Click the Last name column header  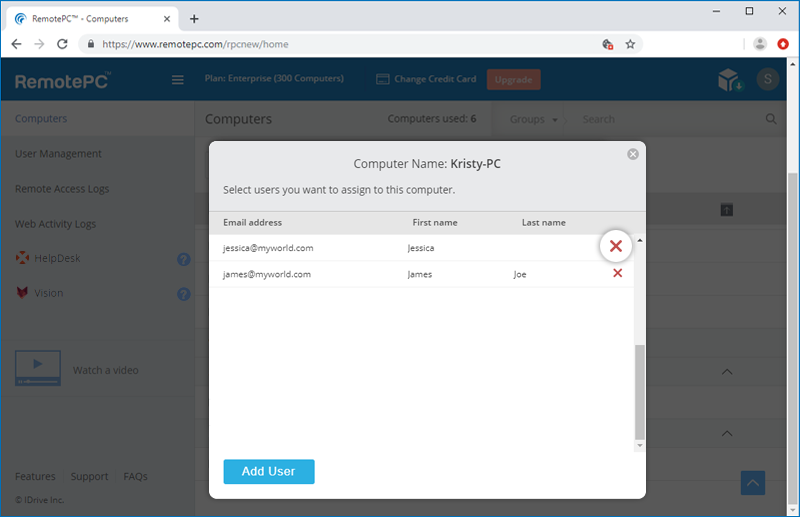(x=543, y=223)
